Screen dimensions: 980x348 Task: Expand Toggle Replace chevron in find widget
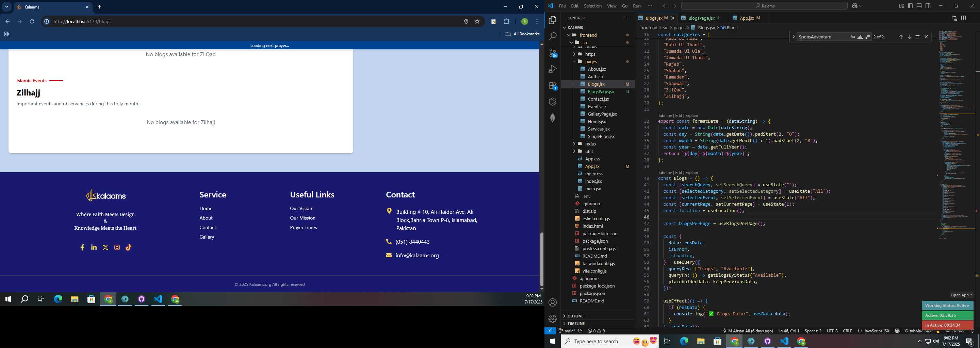[x=793, y=37]
